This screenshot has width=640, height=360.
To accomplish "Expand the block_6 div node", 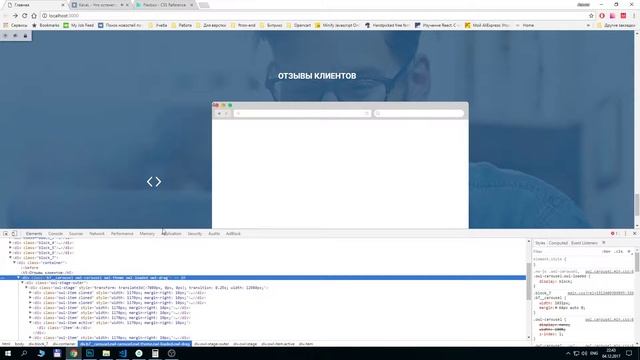I will point(10,253).
